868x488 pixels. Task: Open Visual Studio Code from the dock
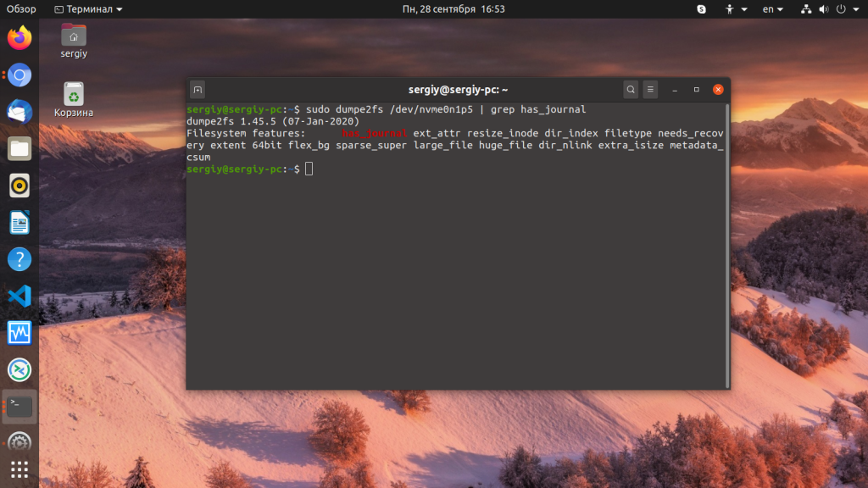(x=19, y=296)
